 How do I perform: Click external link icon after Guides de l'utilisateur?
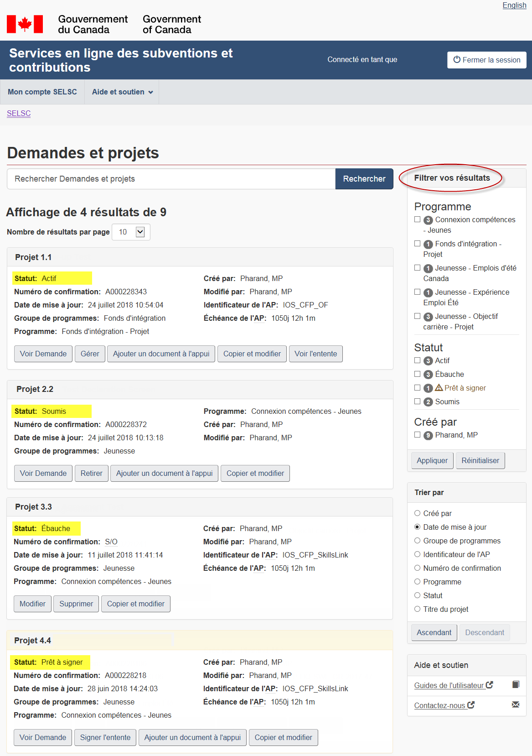point(490,685)
